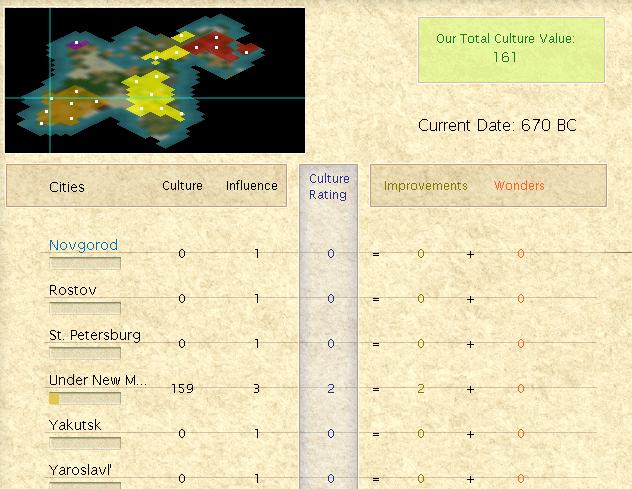This screenshot has width=632, height=489.
Task: Select the Under New M... city
Action: pos(97,380)
